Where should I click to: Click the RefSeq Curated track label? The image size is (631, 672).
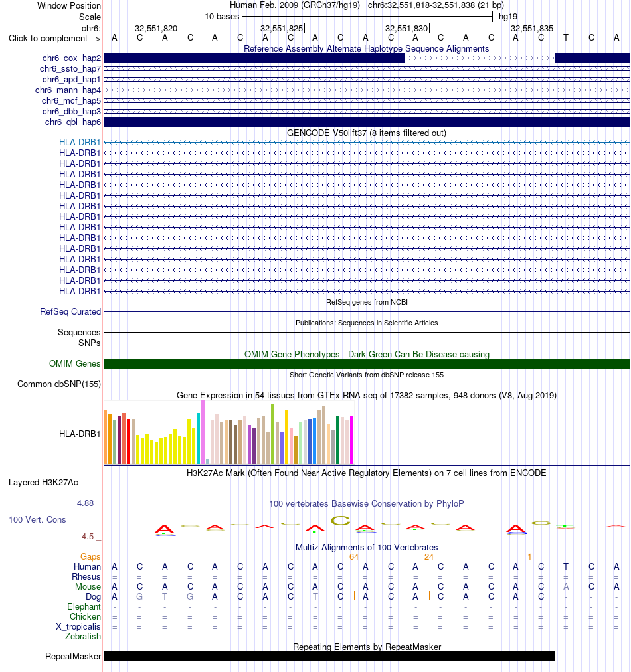click(70, 312)
